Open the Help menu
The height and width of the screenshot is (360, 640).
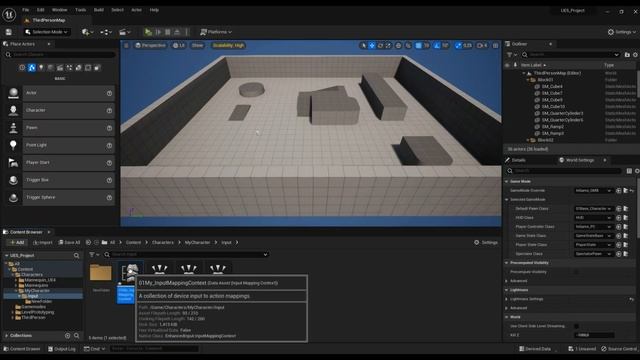[x=154, y=10]
